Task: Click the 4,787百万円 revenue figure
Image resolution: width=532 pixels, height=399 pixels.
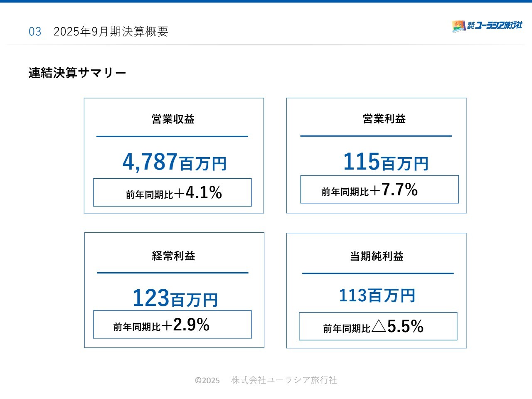Action: [x=174, y=162]
